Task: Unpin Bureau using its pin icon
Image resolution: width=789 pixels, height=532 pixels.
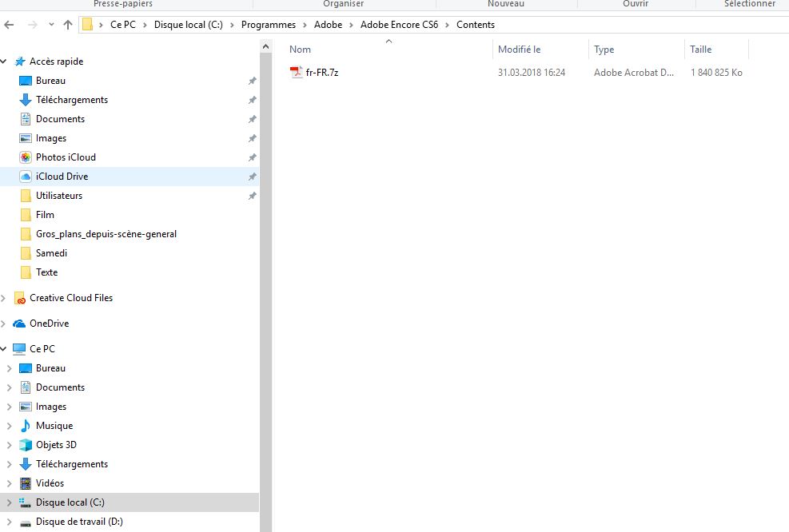Action: pos(252,81)
